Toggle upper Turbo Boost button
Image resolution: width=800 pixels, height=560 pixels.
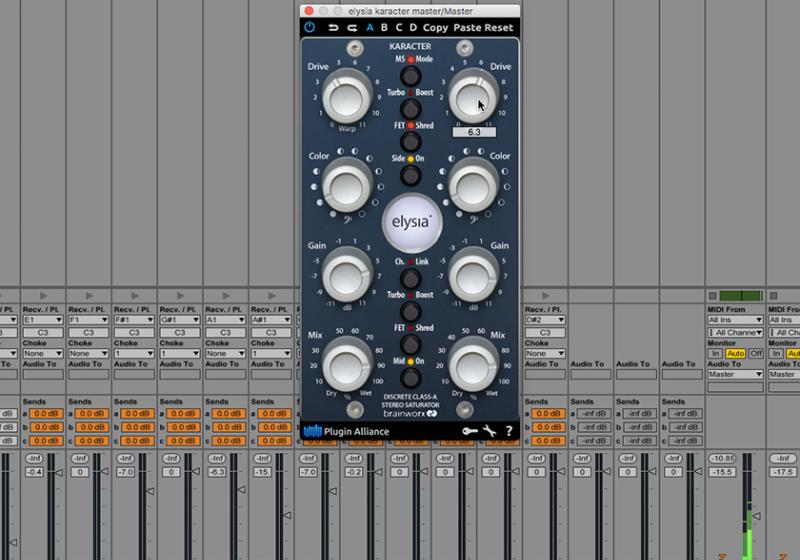tap(410, 109)
